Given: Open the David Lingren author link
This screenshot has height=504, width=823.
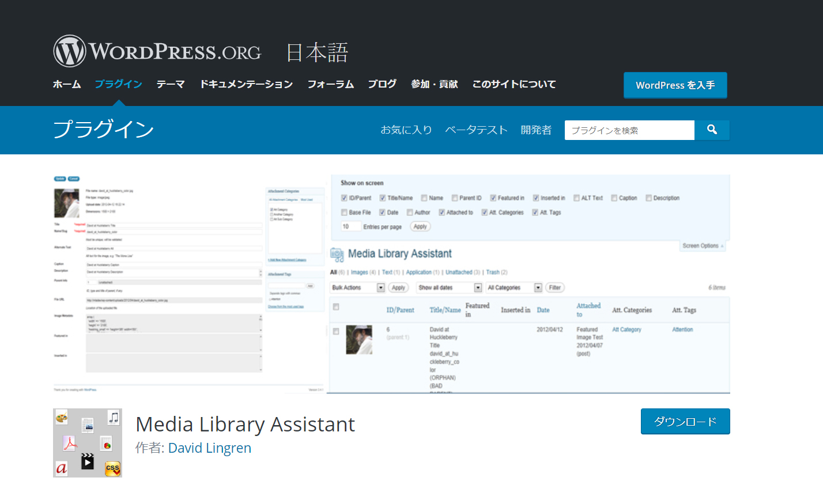Looking at the screenshot, I should [x=209, y=448].
